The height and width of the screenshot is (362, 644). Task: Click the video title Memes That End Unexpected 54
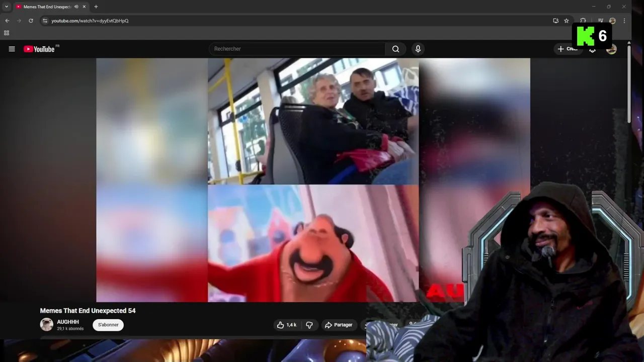88,311
